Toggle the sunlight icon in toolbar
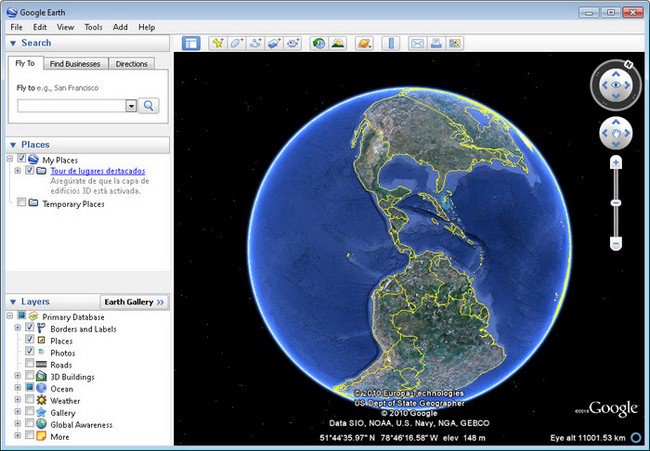Viewport: 650px width, 451px height. point(338,44)
